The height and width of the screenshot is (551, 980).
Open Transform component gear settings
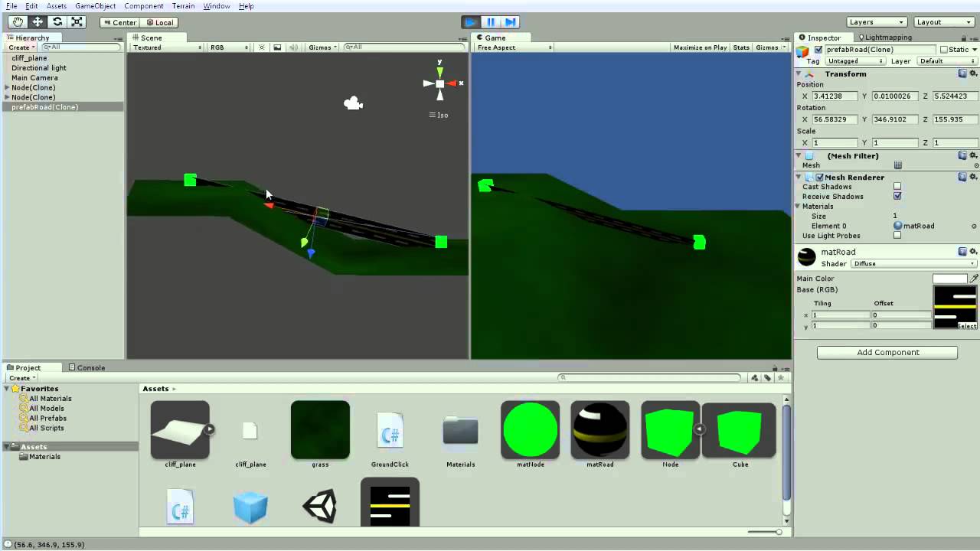point(974,73)
